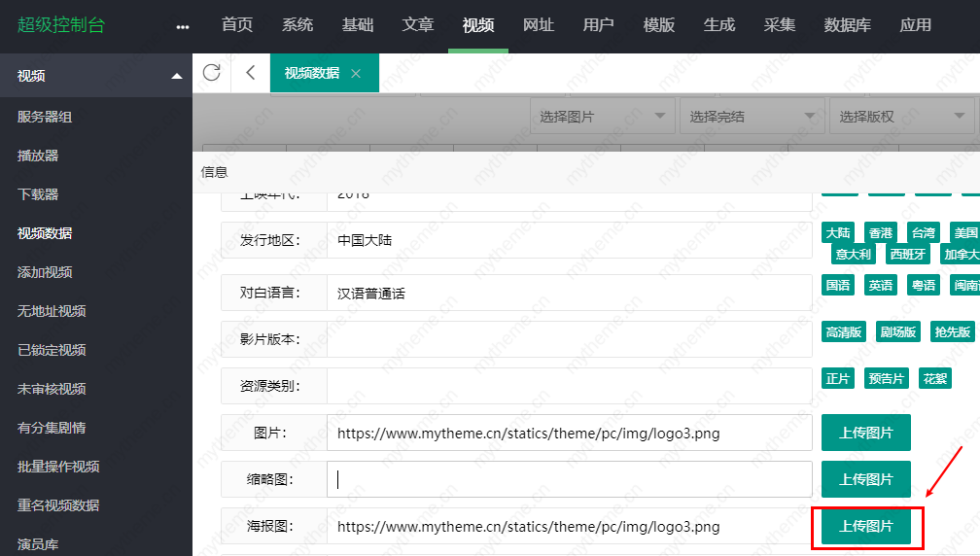Collapse the 视频 sidebar section
Viewport: 980px width, 556px height.
point(176,76)
